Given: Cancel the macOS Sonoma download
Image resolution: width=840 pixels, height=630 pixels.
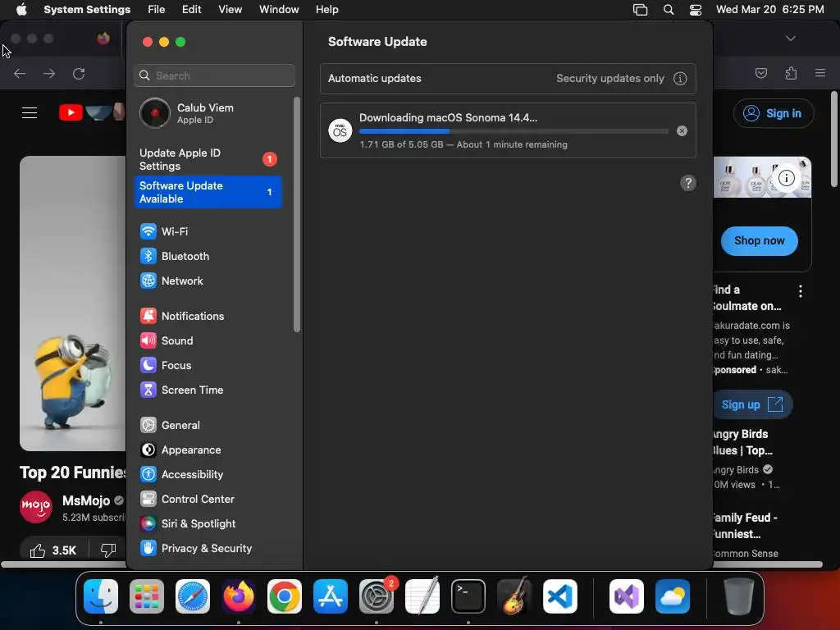Looking at the screenshot, I should [x=682, y=130].
